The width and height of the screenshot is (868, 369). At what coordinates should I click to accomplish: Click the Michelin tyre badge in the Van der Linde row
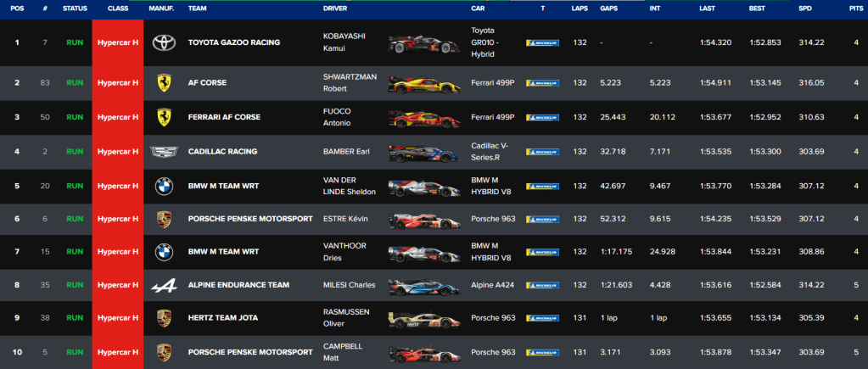pos(542,187)
